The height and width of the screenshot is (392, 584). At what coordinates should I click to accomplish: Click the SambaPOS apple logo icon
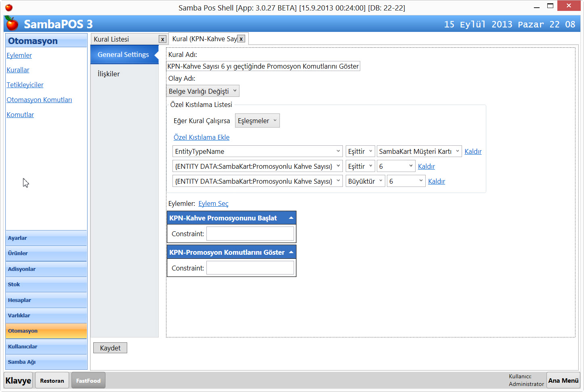(x=12, y=24)
